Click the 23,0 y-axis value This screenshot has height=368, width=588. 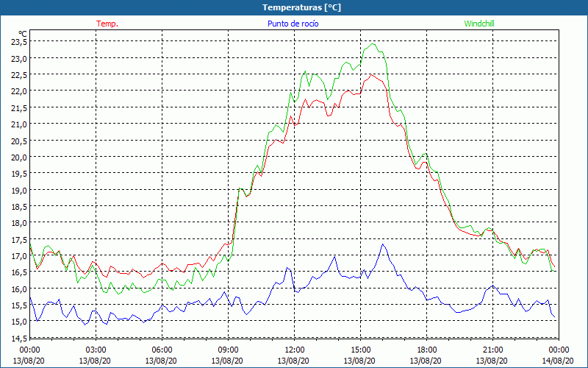pos(19,58)
